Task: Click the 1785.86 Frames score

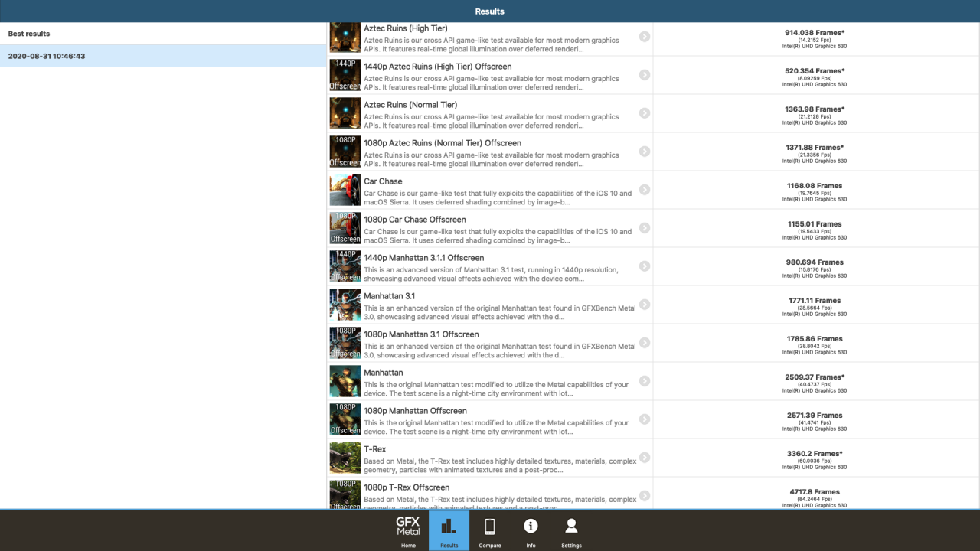Action: [x=815, y=339]
